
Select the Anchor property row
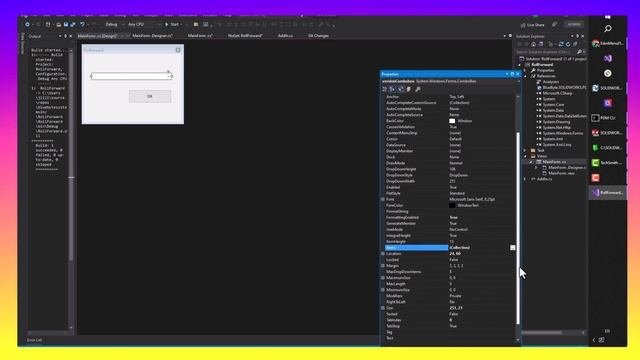pos(449,97)
